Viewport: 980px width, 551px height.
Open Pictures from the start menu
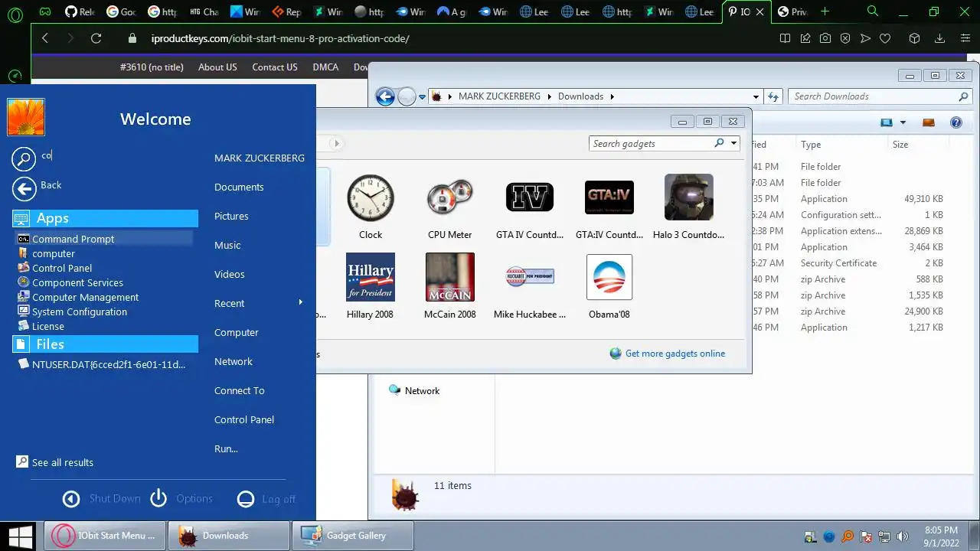pos(231,216)
